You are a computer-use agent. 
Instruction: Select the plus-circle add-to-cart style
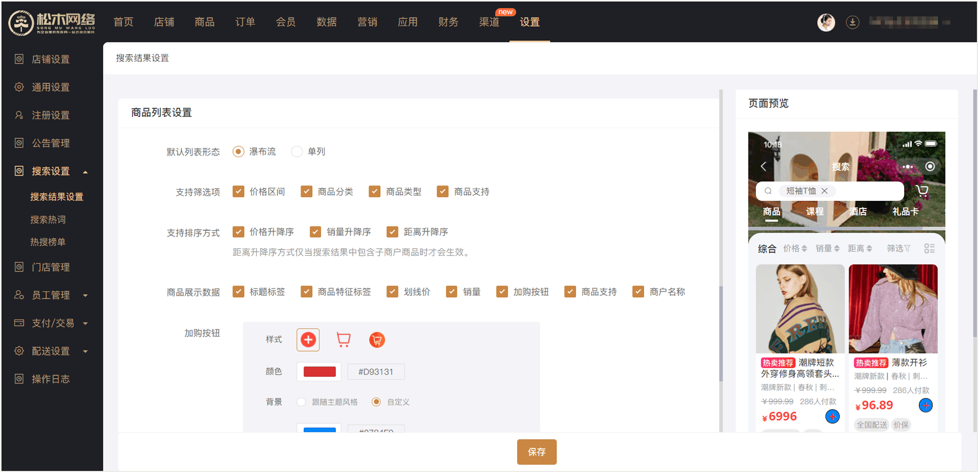tap(308, 340)
